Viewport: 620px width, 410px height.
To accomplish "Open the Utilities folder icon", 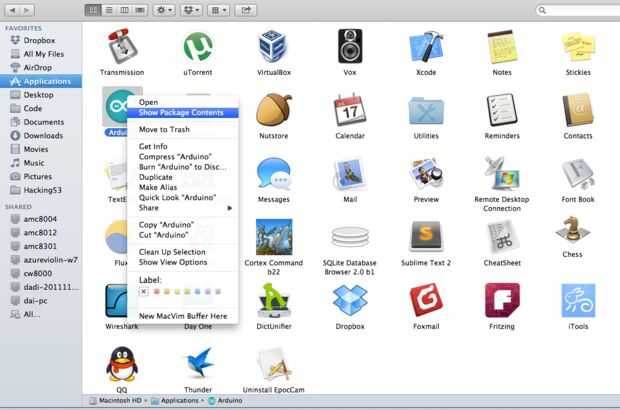I will click(x=426, y=110).
